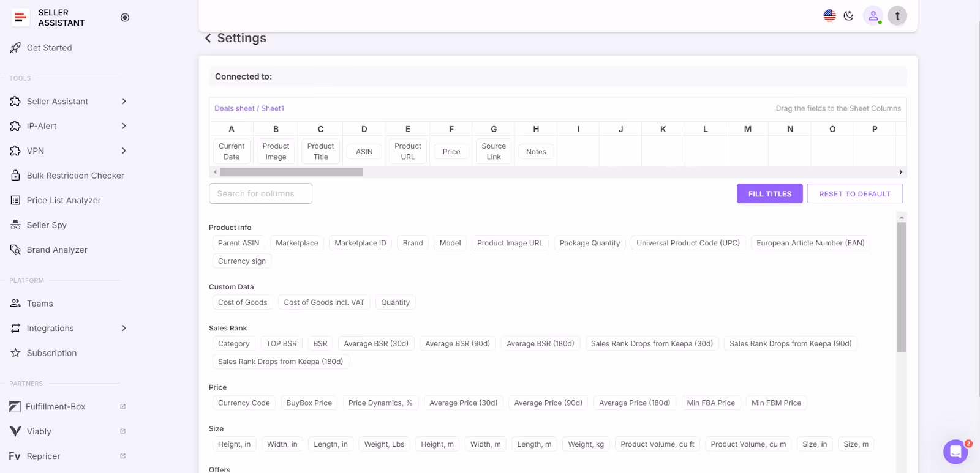Open Seller Spy menu item

[x=47, y=225]
